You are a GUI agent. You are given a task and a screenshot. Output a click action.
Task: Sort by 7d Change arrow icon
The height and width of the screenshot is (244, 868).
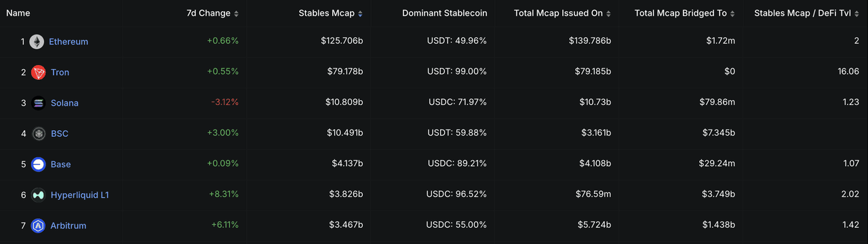236,14
